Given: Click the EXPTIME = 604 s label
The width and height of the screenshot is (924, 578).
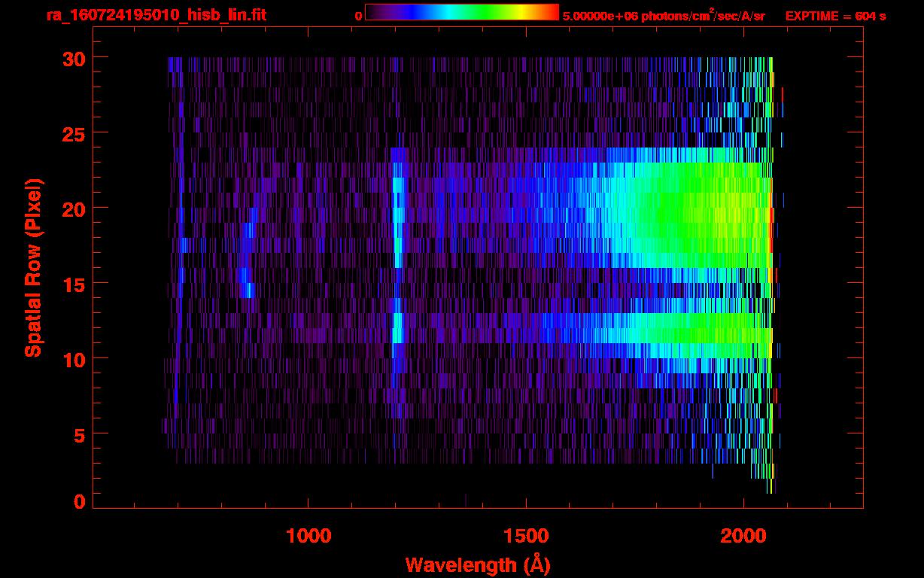Looking at the screenshot, I should pos(835,16).
